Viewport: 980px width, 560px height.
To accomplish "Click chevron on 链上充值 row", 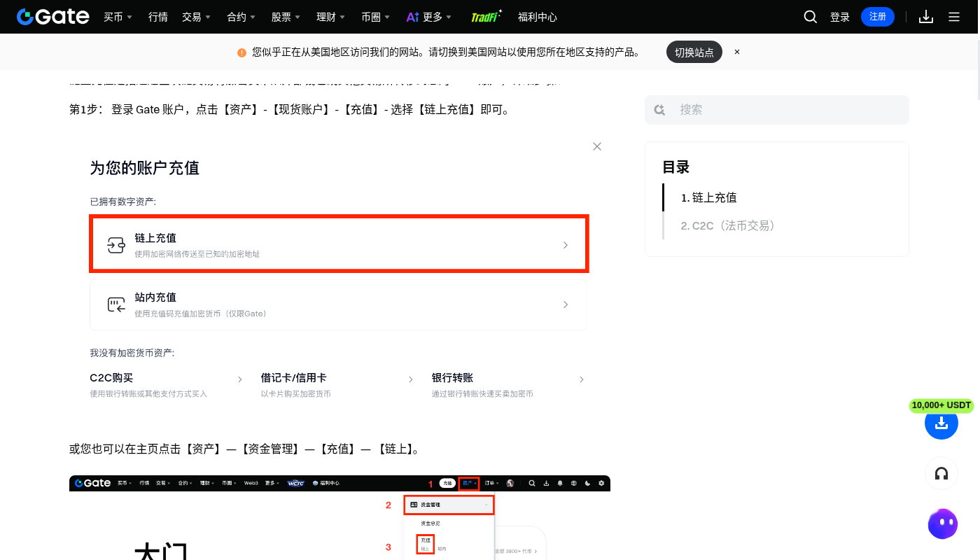I will 566,245.
